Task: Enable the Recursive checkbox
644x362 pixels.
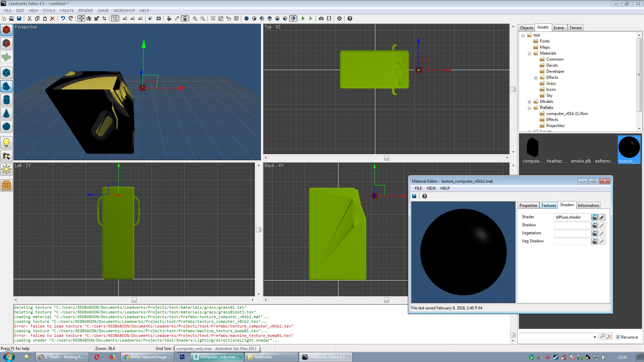Action: click(618, 337)
